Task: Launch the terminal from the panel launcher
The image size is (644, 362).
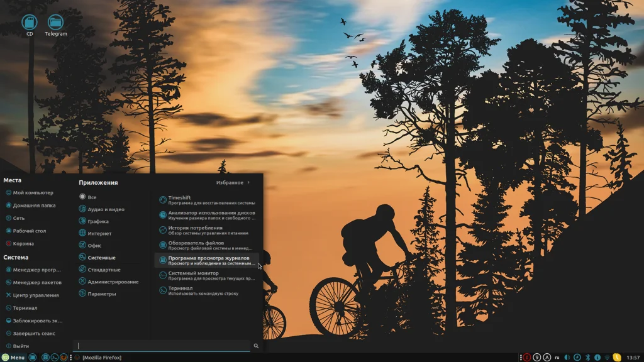Action: click(54, 358)
